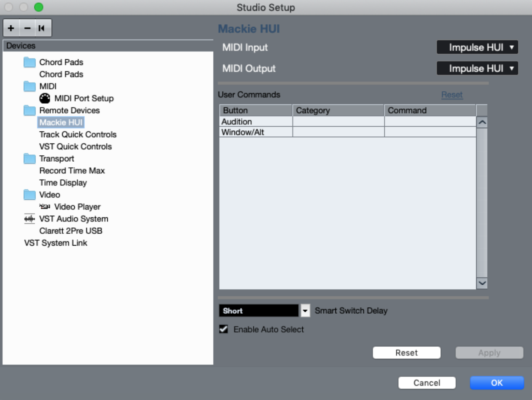Click the Audition row in User Commands

click(x=348, y=121)
